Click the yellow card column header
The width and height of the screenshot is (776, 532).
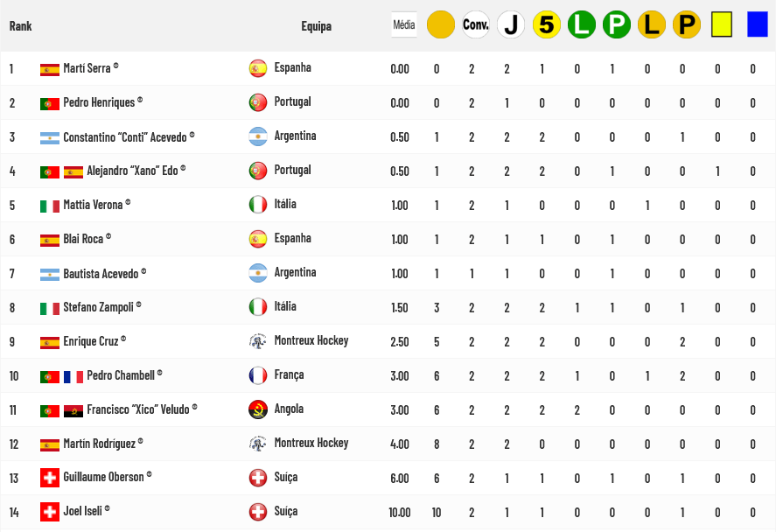point(721,24)
